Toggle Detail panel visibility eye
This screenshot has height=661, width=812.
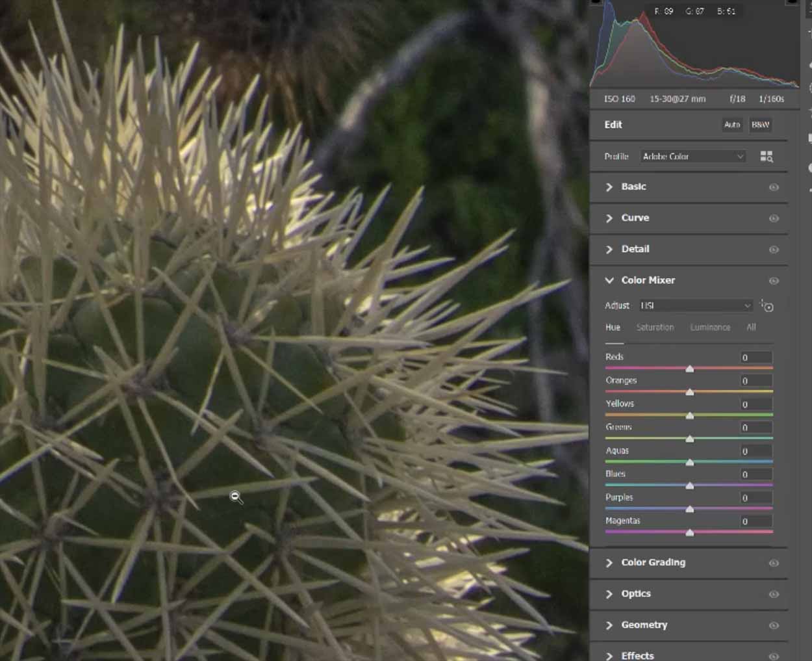774,250
